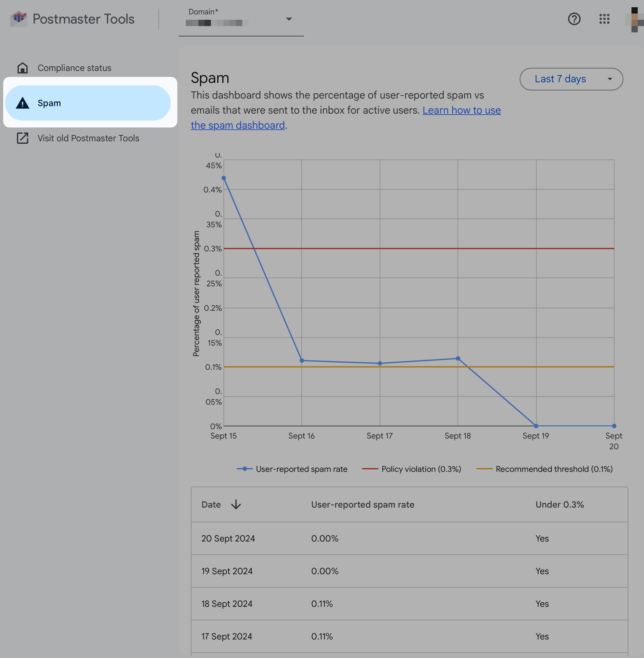Toggle the User-reported spam rate legend entry
This screenshot has width=644, height=658.
(x=301, y=469)
